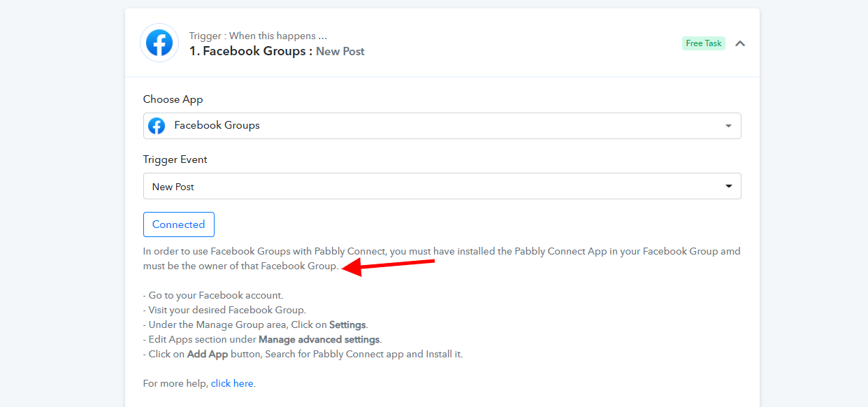Screen dimensions: 868x407
Task: Click the line "- Go to your Facebook account."
Action: pyautogui.click(x=213, y=295)
